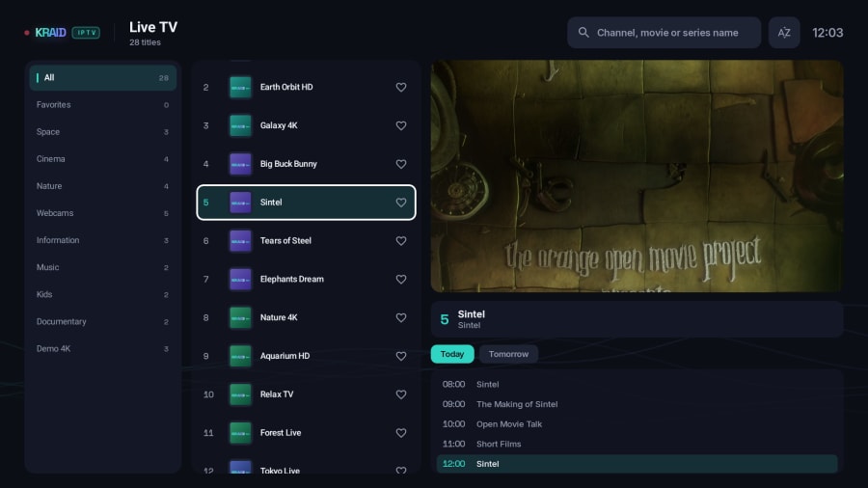Select the Elephants Dream channel name
This screenshot has height=488, width=868.
(291, 280)
